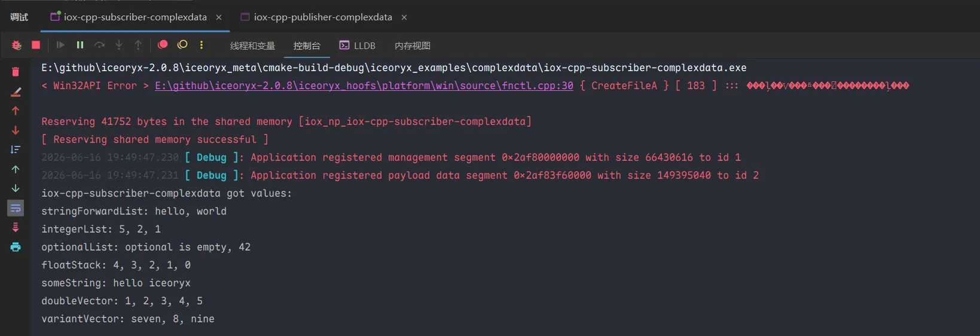Viewport: 980px width, 336px height.
Task: Switch to the 线程和变量 tab
Action: [x=252, y=45]
